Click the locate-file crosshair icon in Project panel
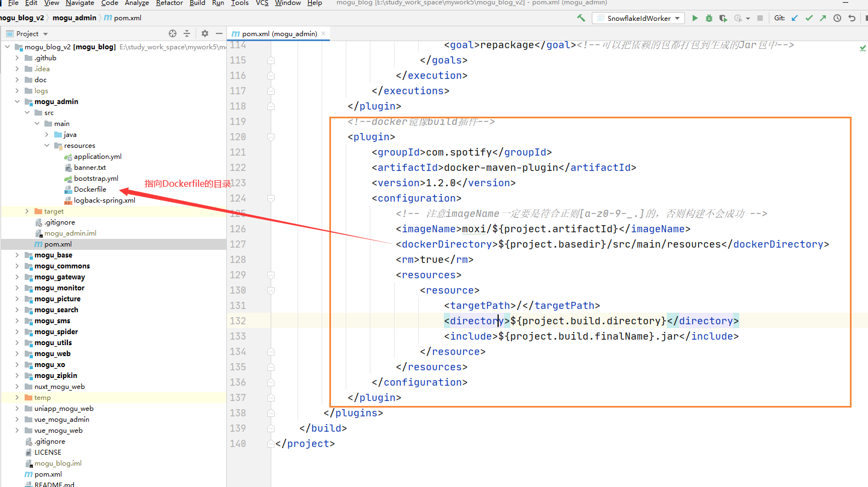This screenshot has width=868, height=487. coord(173,33)
